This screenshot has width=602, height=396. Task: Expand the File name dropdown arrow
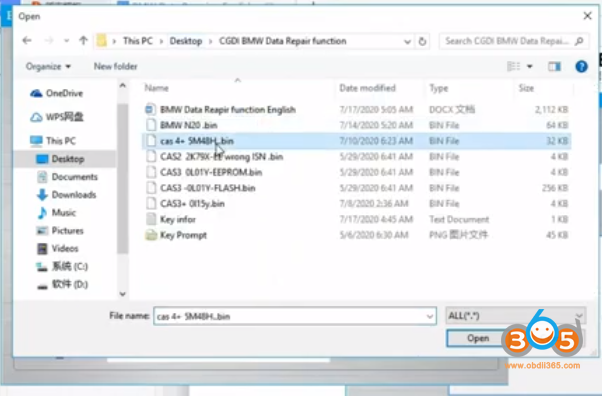pos(430,316)
